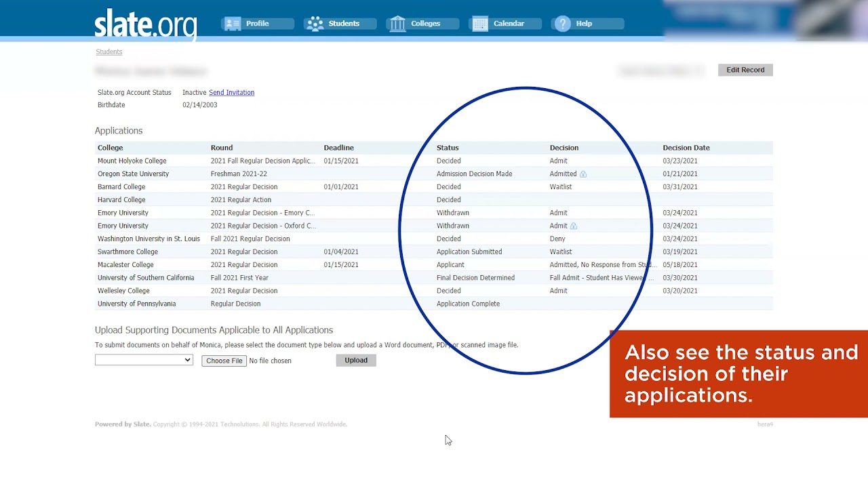Viewport: 868px width, 488px height.
Task: Click the Deadline column header
Action: click(x=338, y=148)
